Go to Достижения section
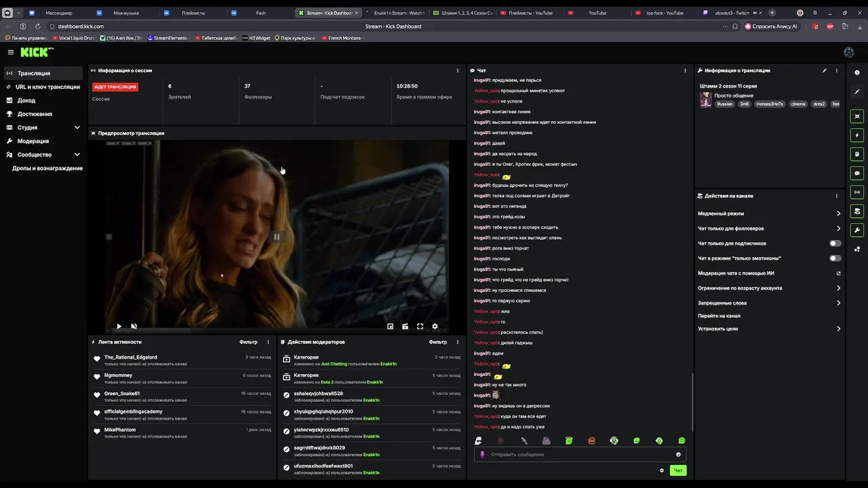The height and width of the screenshot is (488, 868). (44, 114)
